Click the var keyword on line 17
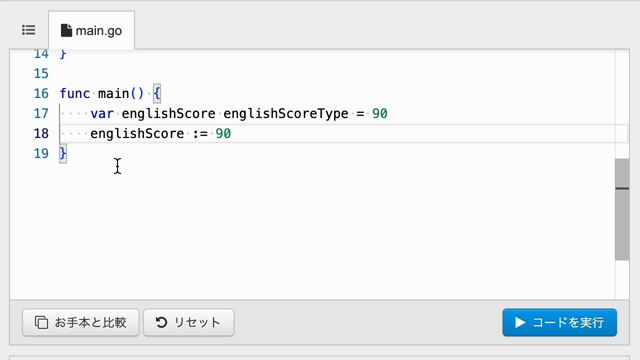Viewport: 640px width, 360px height. pos(102,113)
